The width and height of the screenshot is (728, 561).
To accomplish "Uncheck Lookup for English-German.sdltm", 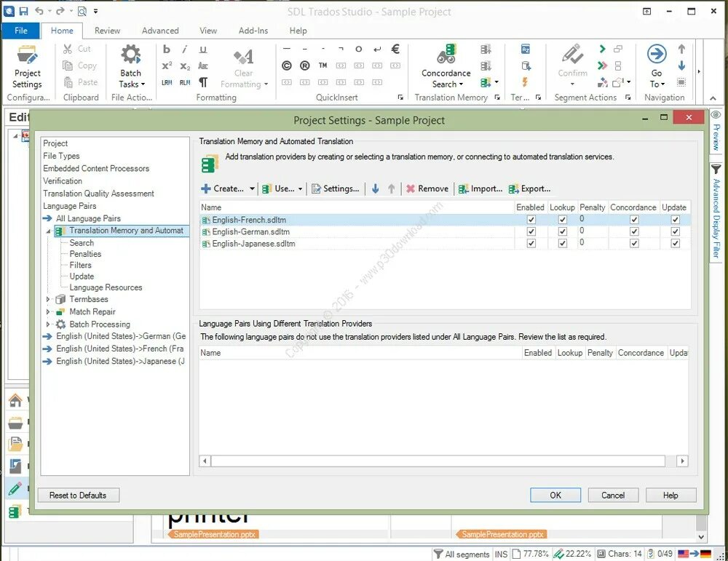I will coord(562,231).
